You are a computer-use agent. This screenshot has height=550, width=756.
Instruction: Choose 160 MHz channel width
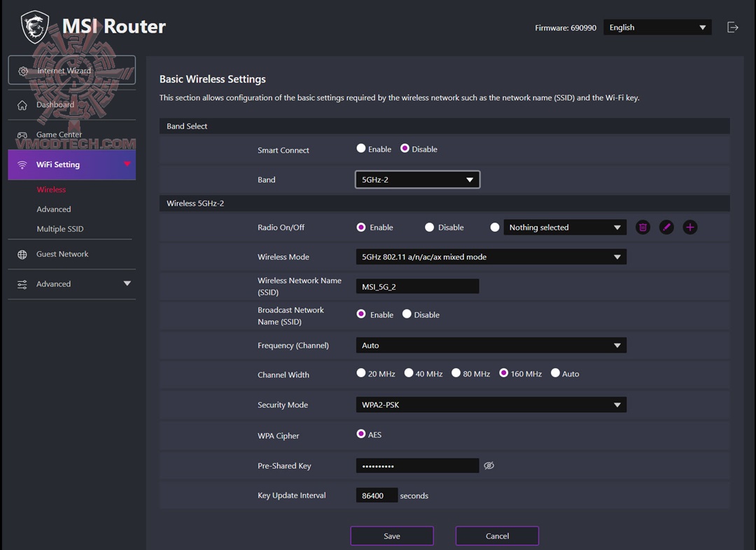[x=503, y=372]
